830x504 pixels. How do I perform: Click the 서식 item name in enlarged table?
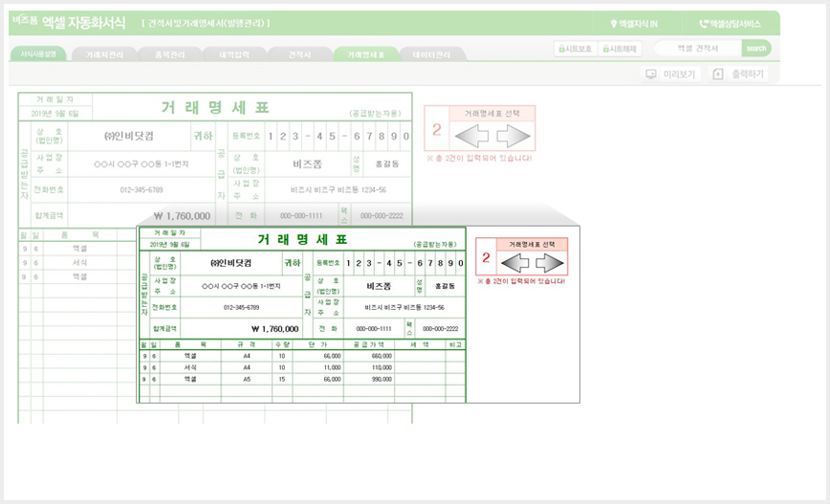(190, 367)
